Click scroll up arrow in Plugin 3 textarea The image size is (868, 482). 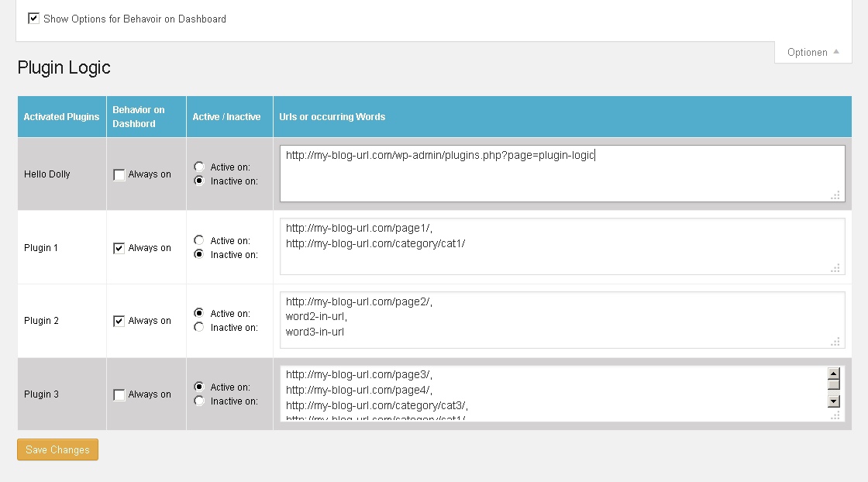click(x=834, y=373)
